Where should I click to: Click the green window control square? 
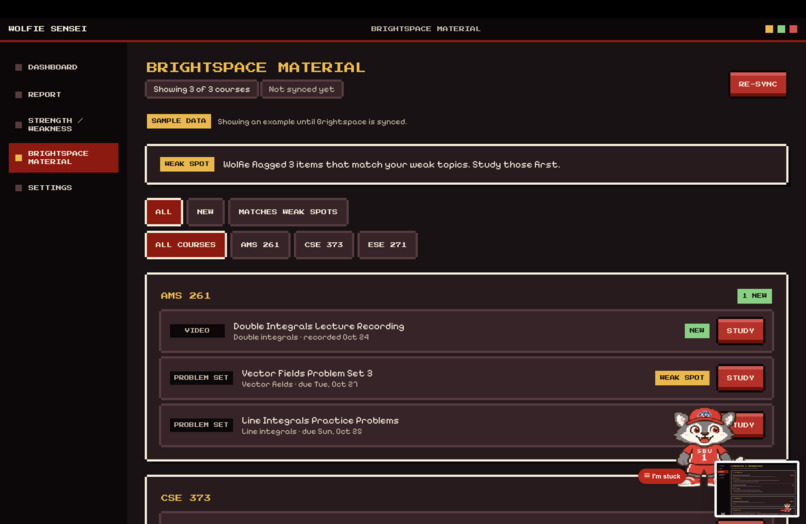click(781, 29)
